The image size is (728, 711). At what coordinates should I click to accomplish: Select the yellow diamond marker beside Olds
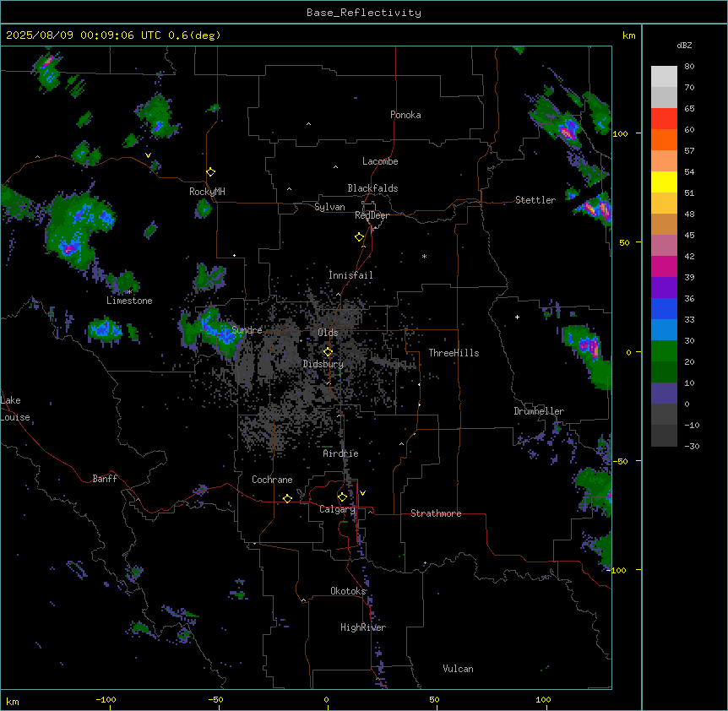[329, 351]
